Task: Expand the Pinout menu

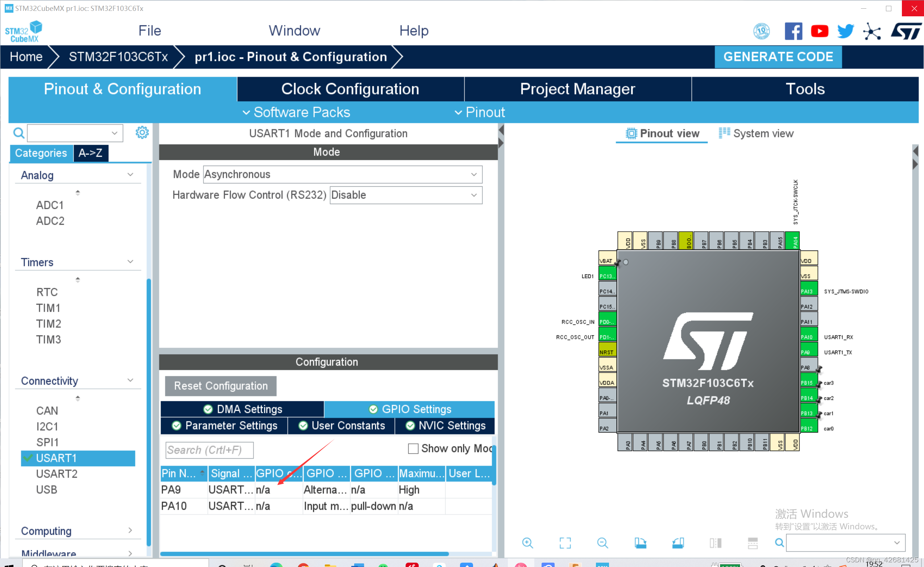Action: (480, 112)
